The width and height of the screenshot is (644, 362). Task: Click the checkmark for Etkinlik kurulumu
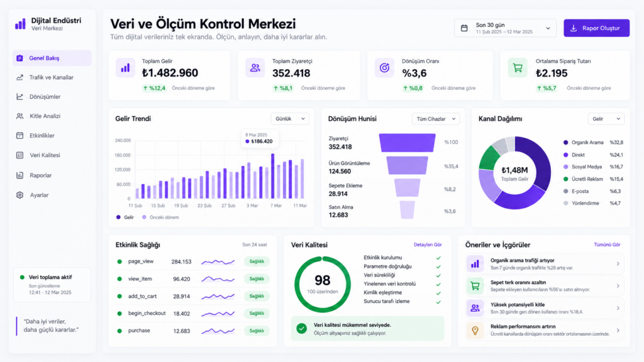pos(438,258)
